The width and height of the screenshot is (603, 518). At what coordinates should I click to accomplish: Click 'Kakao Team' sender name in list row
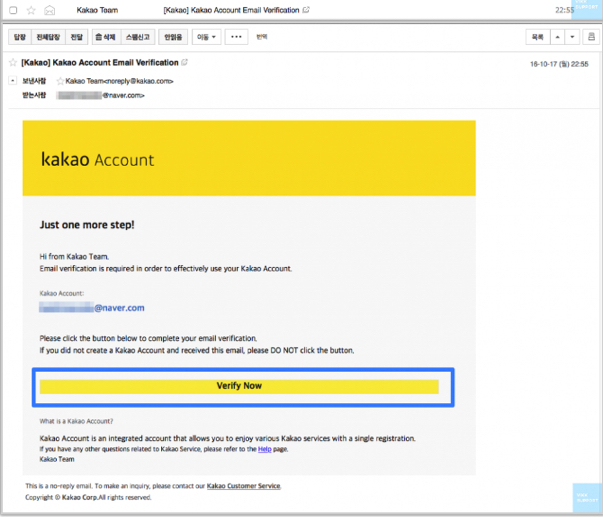click(97, 10)
